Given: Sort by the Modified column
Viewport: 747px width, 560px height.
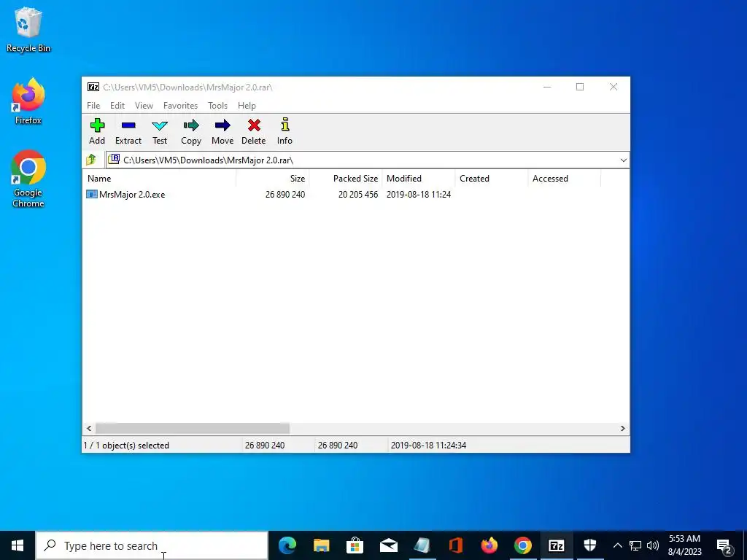Looking at the screenshot, I should [x=418, y=179].
